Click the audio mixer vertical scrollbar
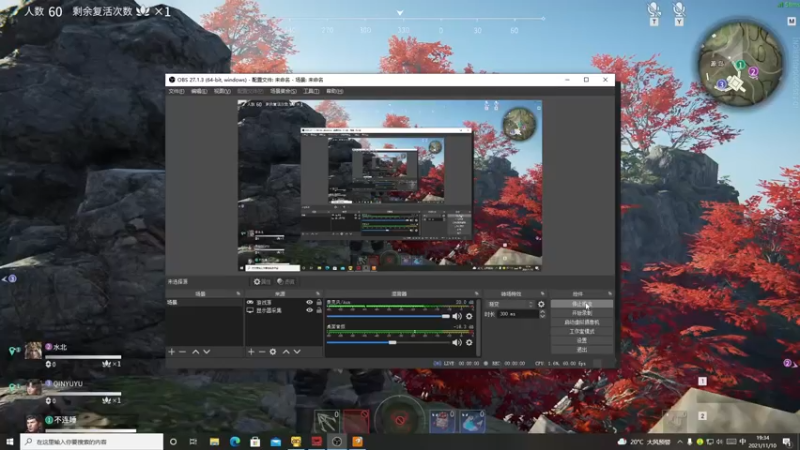 (x=478, y=327)
